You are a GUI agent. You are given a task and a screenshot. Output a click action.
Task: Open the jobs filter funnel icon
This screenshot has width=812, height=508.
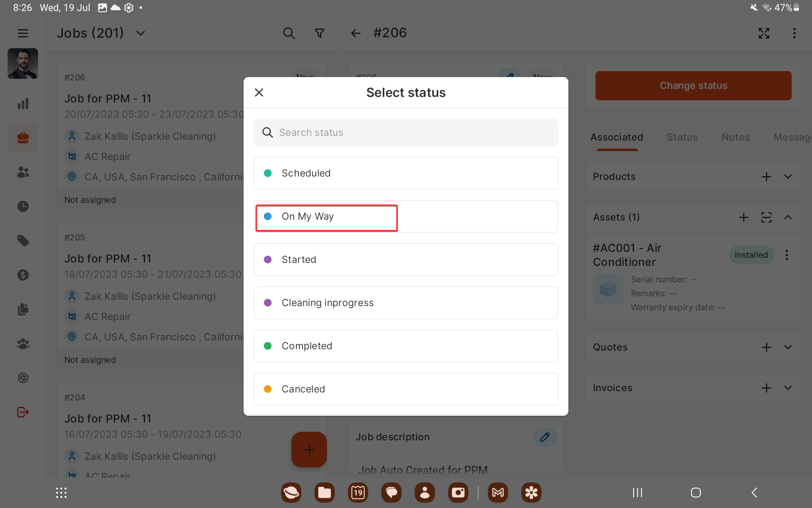[x=320, y=33]
